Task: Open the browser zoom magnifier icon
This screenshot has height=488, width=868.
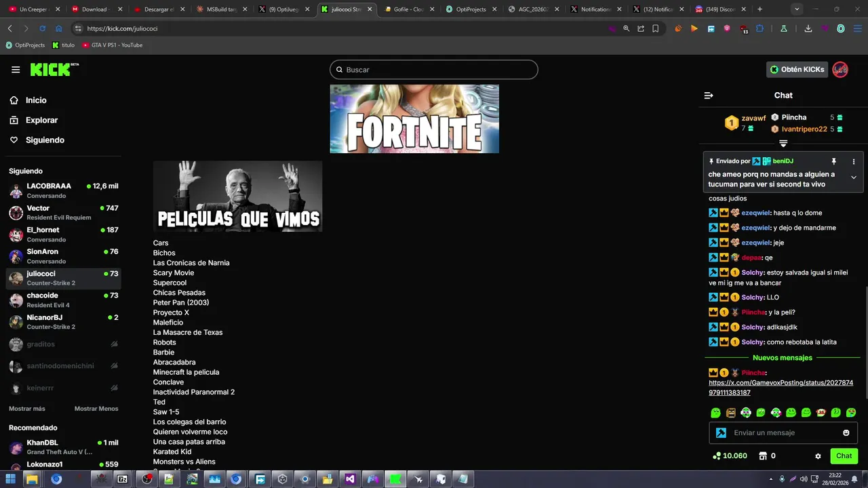Action: [x=626, y=28]
